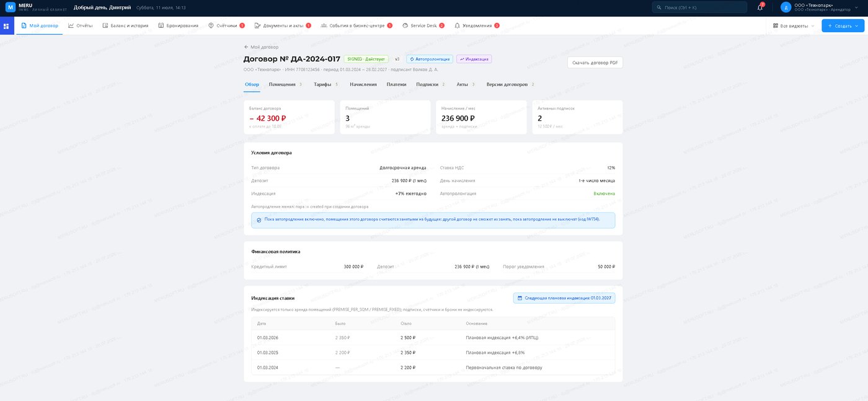Switch to the Акты tab
The height and width of the screenshot is (401, 868).
coord(466,84)
